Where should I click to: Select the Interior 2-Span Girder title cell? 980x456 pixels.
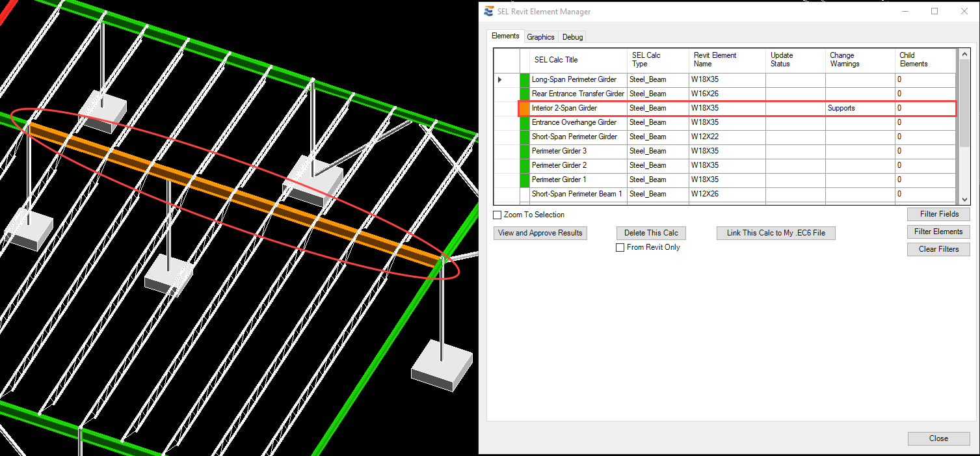pyautogui.click(x=579, y=108)
